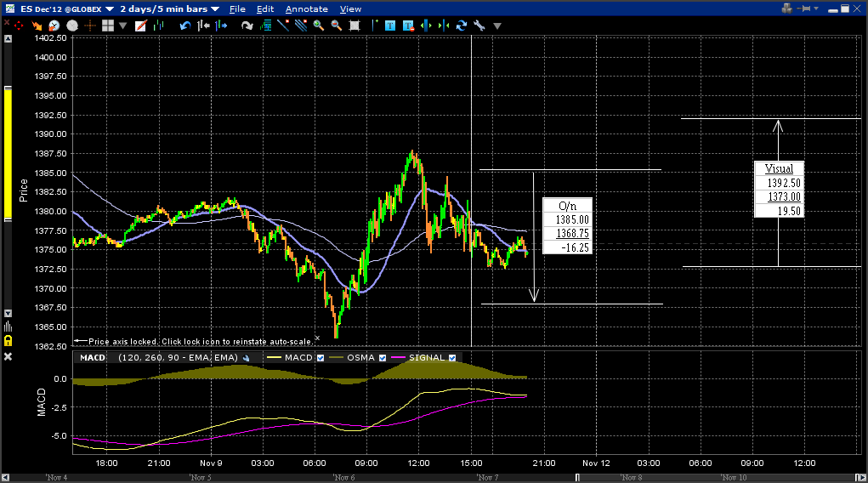This screenshot has width=868, height=483.
Task: Click the Visual annotation box
Action: point(779,189)
